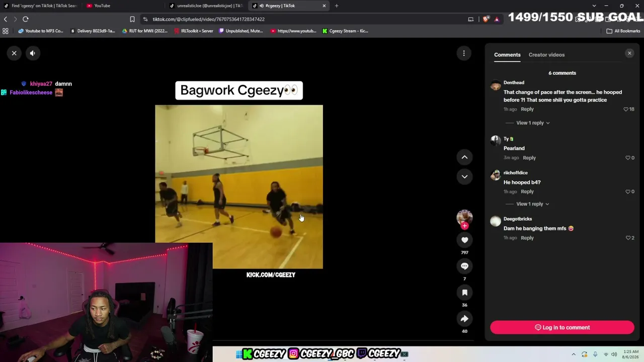644x362 pixels.
Task: Open comments via the speech bubble icon
Action: 464,266
